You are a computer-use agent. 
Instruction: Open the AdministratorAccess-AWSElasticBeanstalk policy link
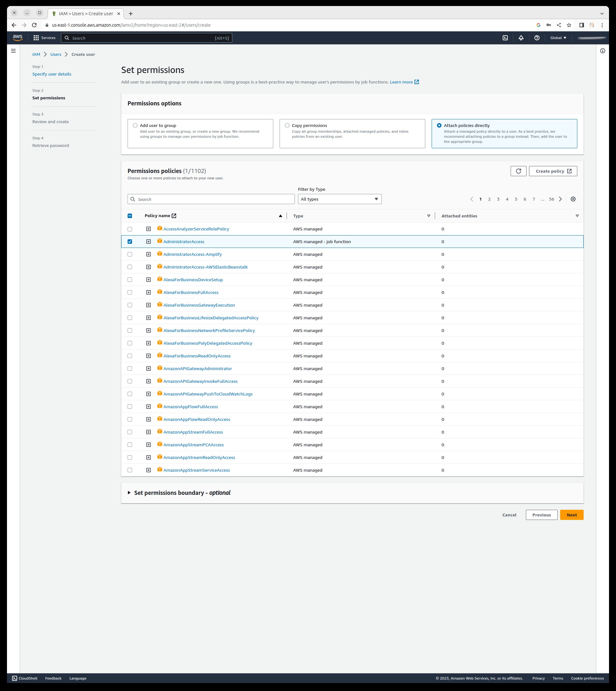tap(205, 267)
